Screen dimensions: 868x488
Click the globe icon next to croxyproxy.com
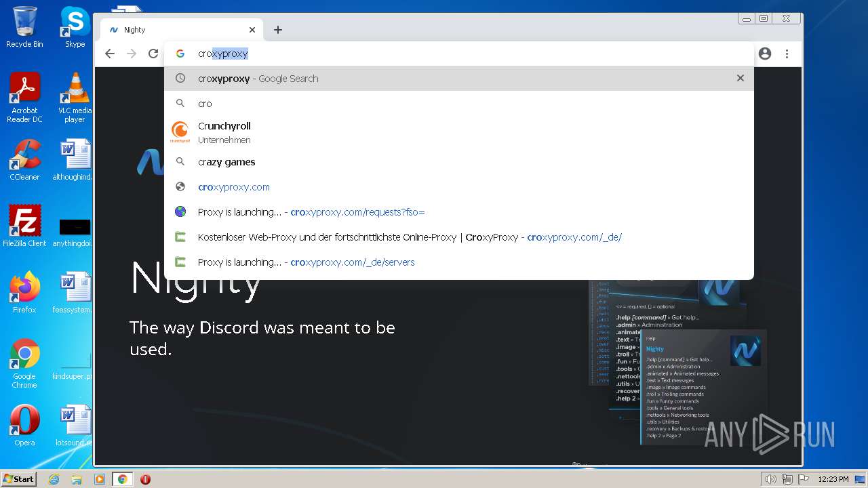(x=180, y=187)
